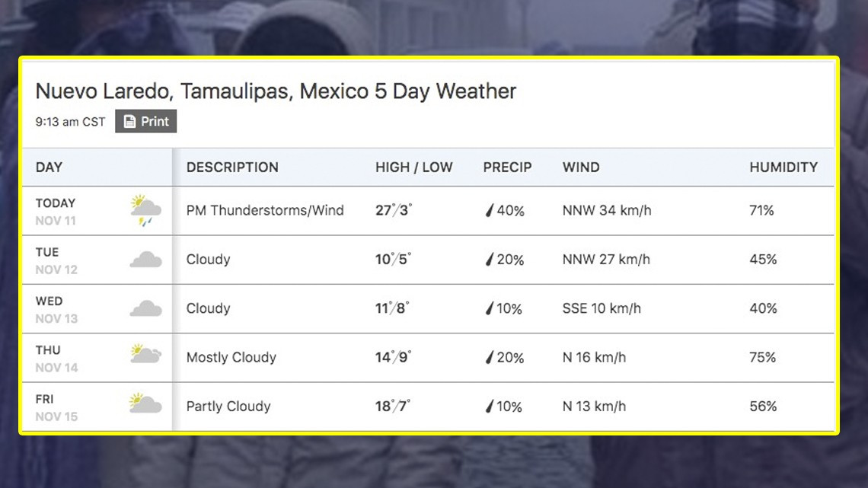Click the precipitation droplet icon beside 40%
Screen dimensions: 868x488
click(x=490, y=211)
